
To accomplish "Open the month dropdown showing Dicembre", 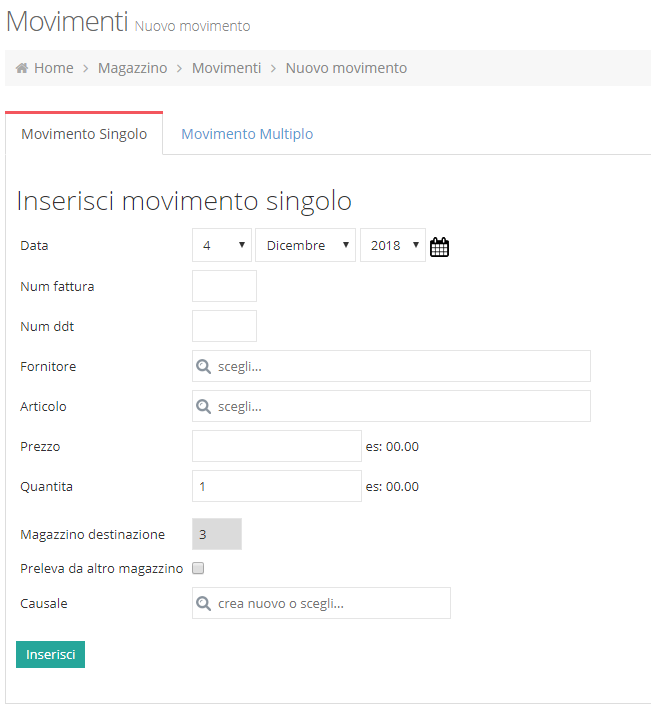I will tap(305, 245).
